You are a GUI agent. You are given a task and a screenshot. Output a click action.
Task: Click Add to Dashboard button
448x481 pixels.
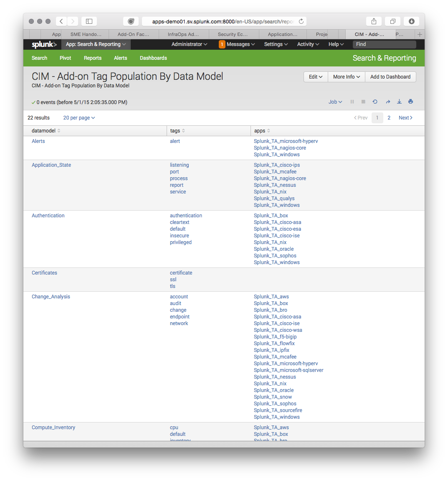click(390, 77)
